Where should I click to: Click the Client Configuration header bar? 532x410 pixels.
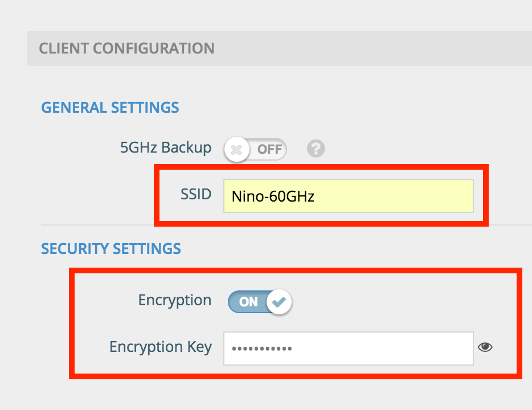[280, 48]
